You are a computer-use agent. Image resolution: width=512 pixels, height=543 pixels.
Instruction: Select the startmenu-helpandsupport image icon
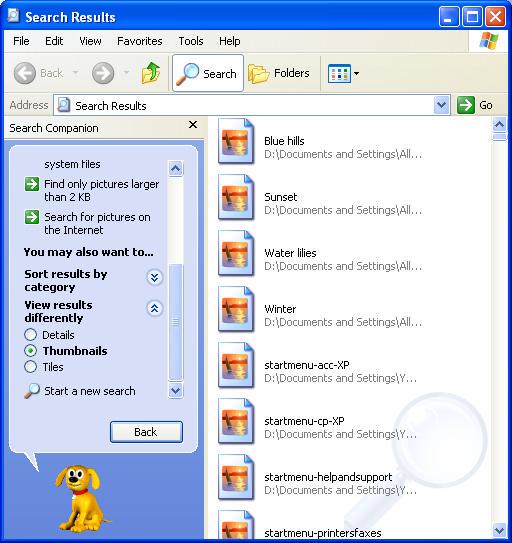coord(236,478)
